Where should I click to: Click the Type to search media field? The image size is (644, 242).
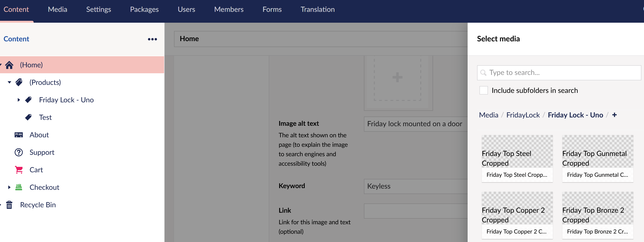pos(559,73)
